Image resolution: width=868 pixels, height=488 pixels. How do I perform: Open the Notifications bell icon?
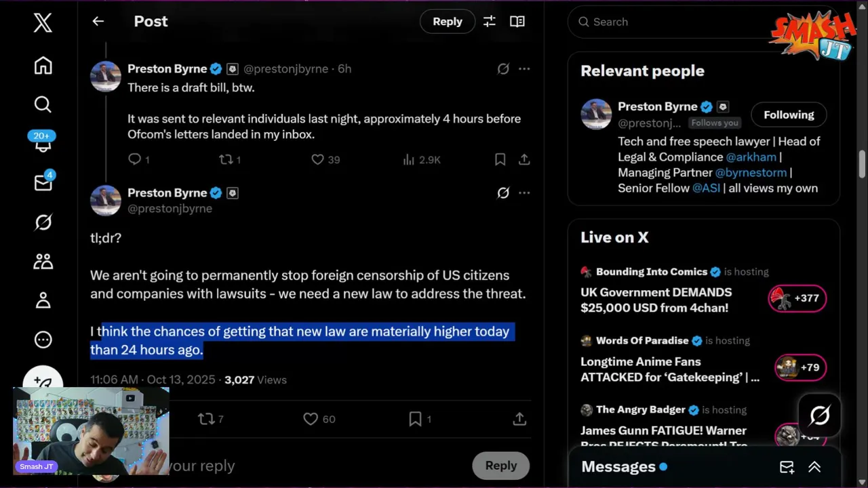click(x=43, y=144)
